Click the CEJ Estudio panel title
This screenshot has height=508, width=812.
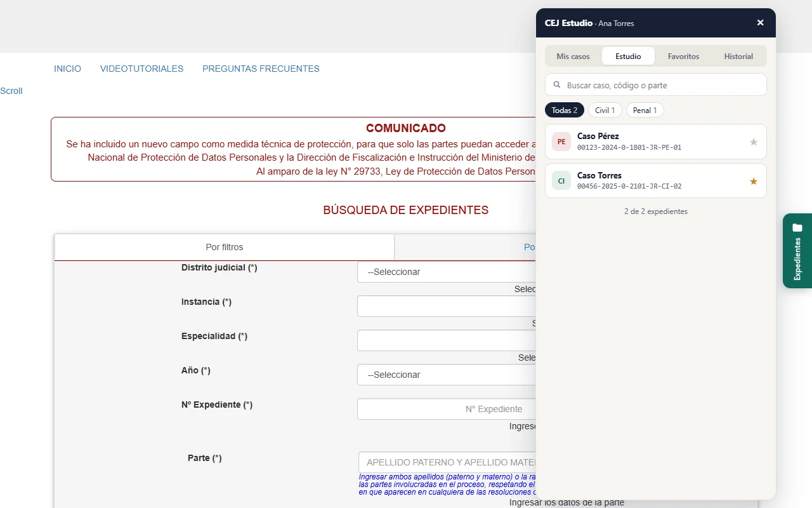point(568,23)
